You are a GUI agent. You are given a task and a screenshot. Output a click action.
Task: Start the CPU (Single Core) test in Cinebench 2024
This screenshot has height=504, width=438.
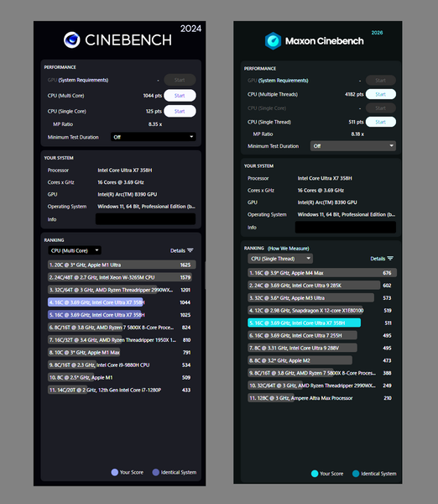coord(180,111)
